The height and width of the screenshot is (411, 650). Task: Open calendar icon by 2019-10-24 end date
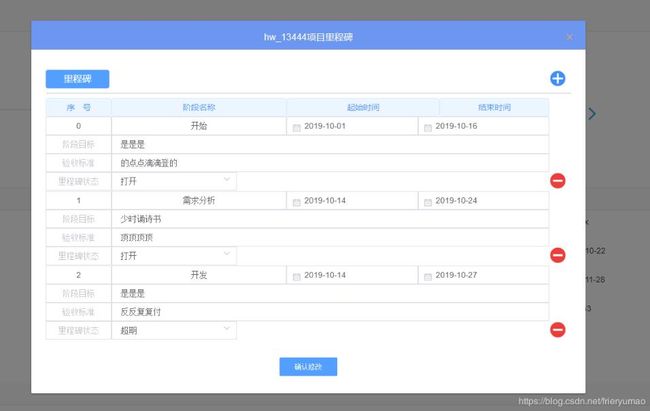(428, 202)
